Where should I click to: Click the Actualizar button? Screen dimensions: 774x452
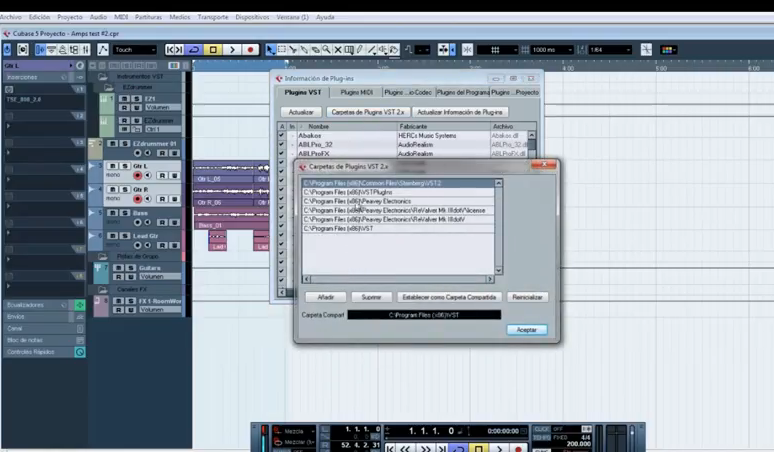[x=301, y=112]
